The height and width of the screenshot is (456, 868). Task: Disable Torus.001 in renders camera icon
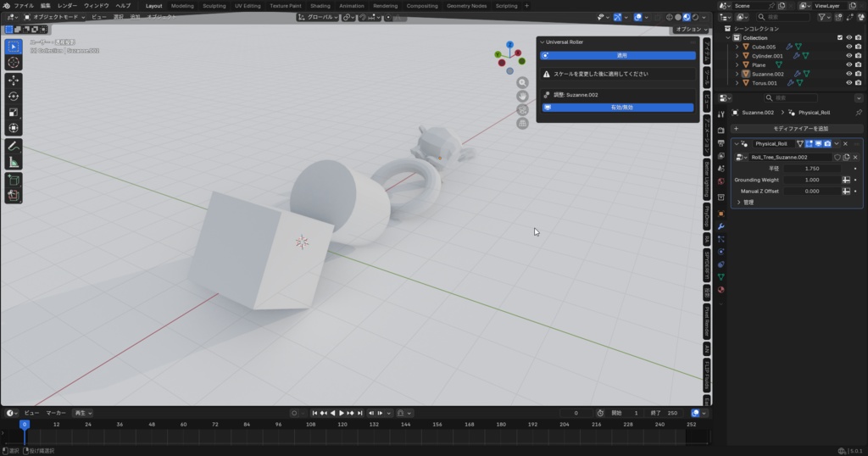[x=858, y=83]
